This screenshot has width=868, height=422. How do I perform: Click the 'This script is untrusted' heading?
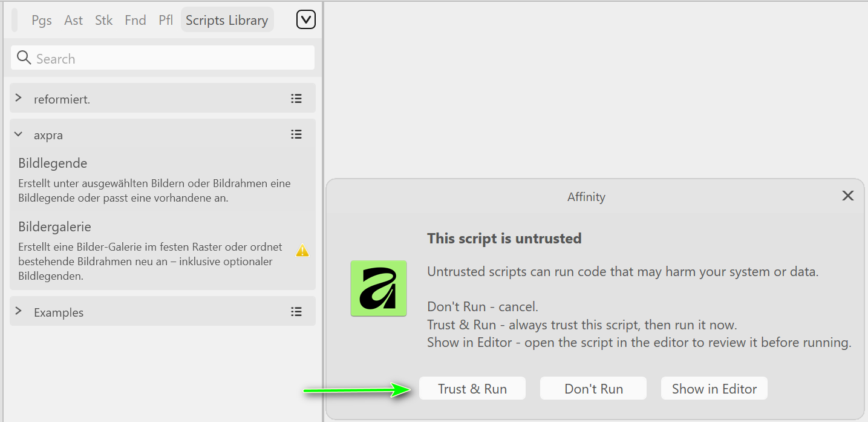504,239
